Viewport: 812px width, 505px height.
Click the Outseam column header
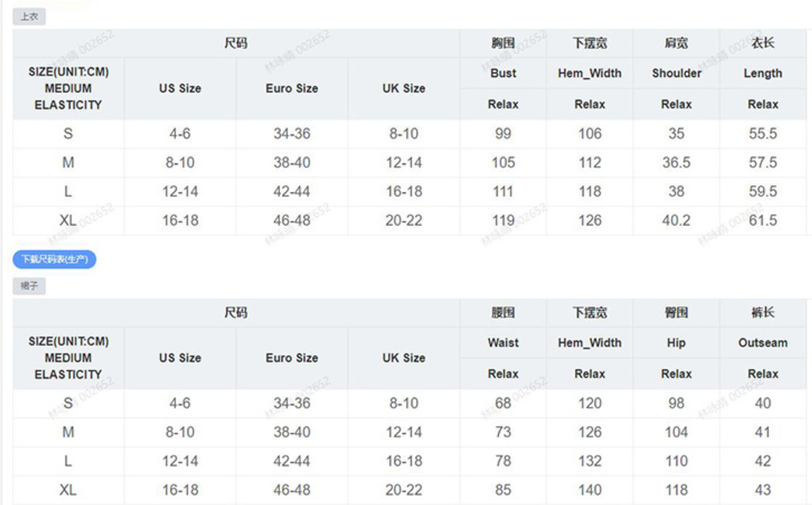[x=763, y=342]
